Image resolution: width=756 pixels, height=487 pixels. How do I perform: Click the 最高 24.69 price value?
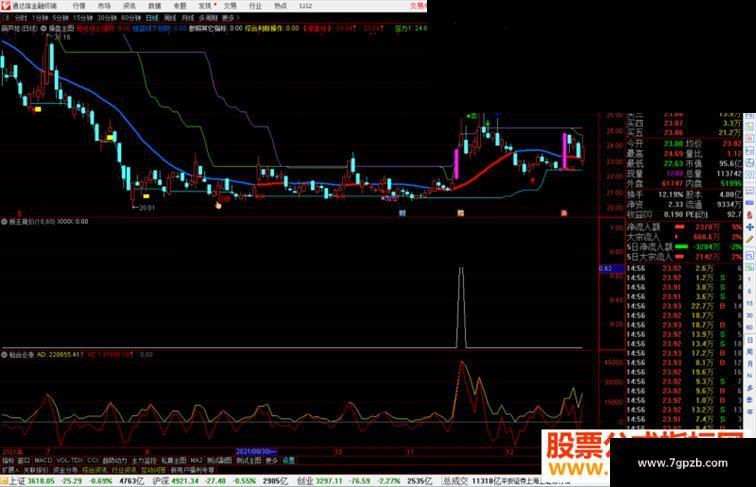tap(674, 154)
